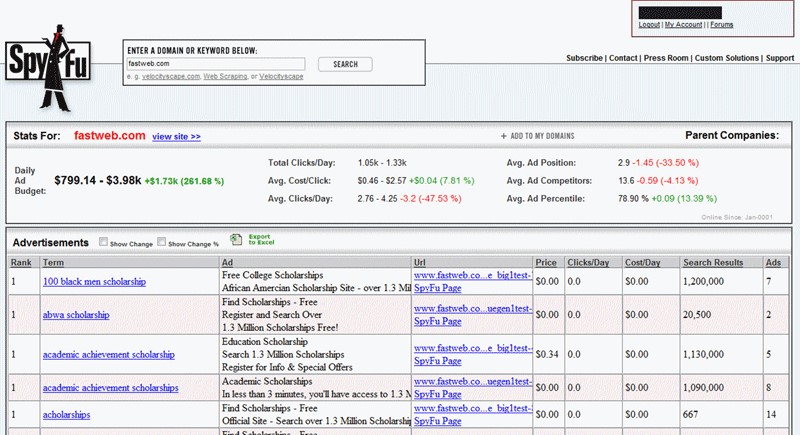Click the view site >> link
800x435 pixels.
(x=176, y=136)
